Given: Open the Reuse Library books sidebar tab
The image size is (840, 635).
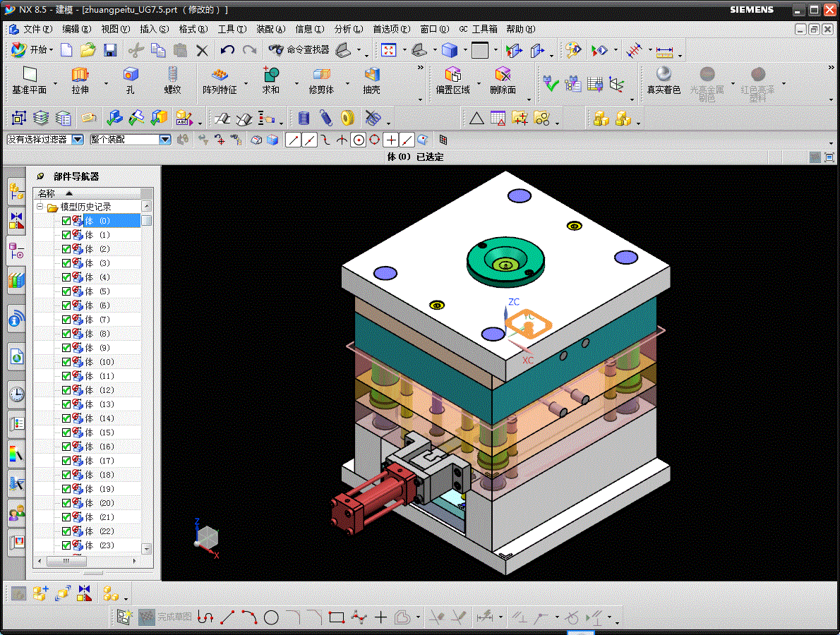Looking at the screenshot, I should [x=17, y=280].
